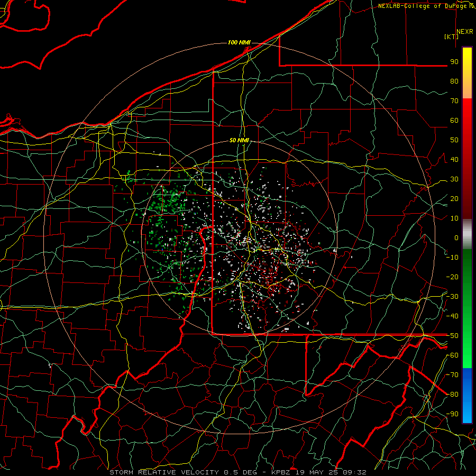Click the "40" value on the velocity scale
Image resolution: width=476 pixels, height=476 pixels.
[454, 159]
